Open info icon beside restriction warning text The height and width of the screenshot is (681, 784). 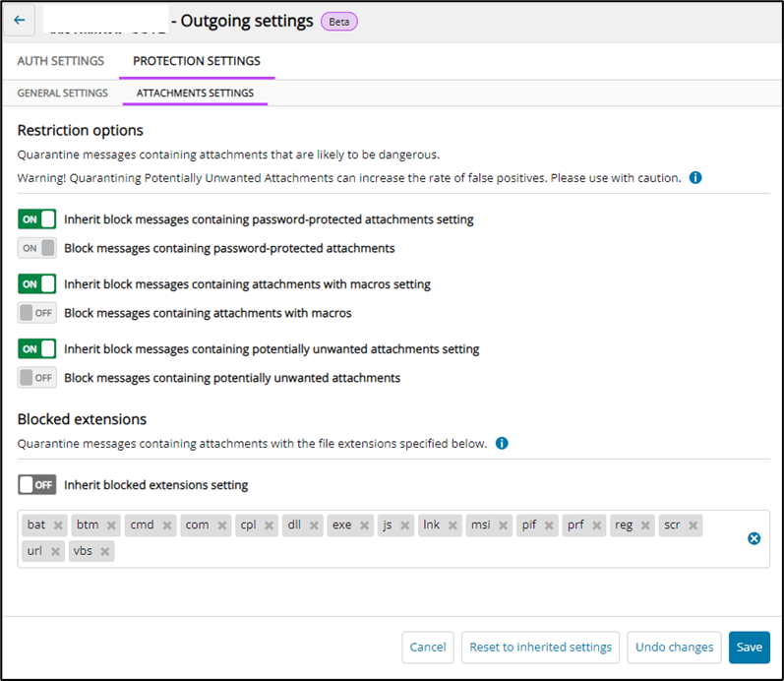(695, 177)
